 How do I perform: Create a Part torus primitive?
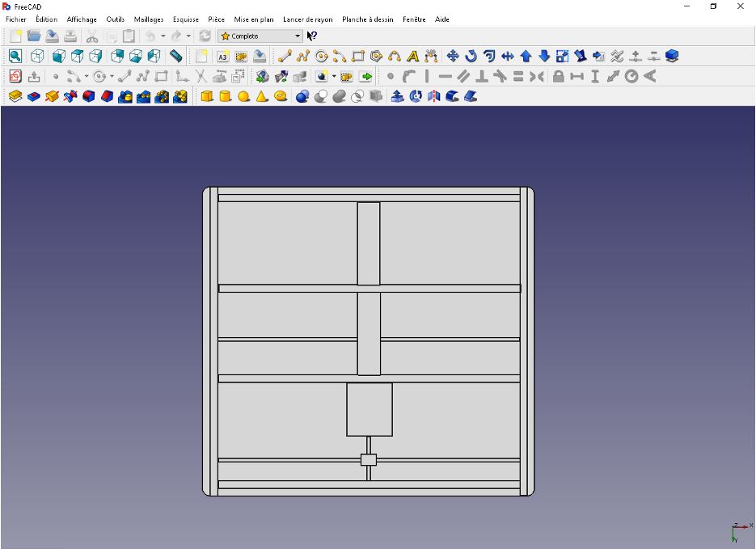[x=280, y=96]
